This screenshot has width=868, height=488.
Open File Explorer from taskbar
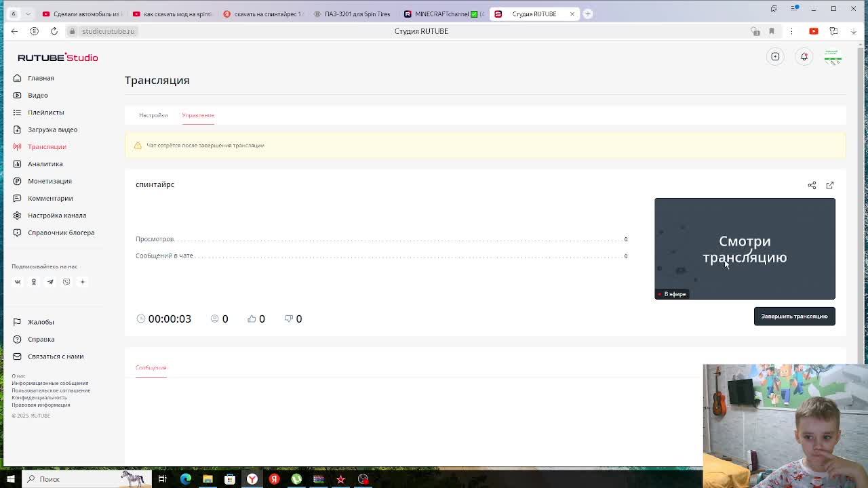(208, 479)
